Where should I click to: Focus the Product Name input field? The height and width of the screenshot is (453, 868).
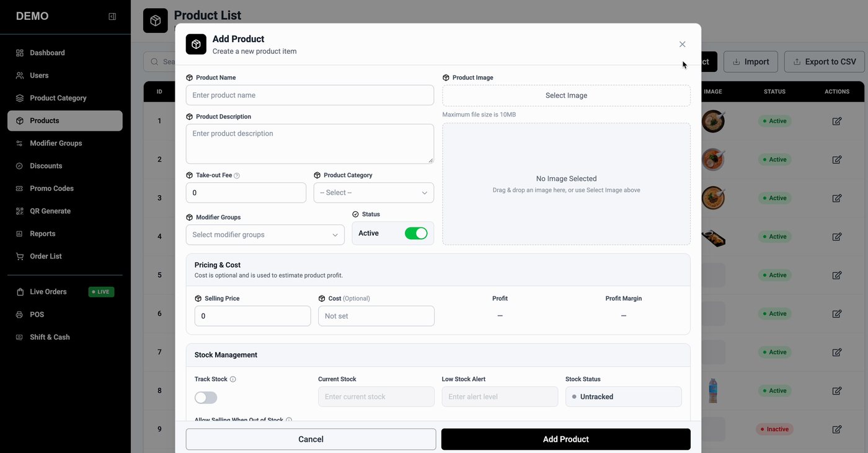tap(310, 95)
